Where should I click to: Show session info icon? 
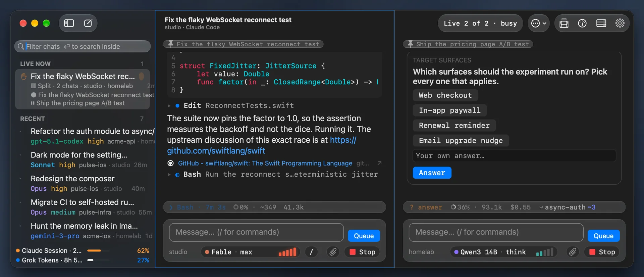(582, 23)
